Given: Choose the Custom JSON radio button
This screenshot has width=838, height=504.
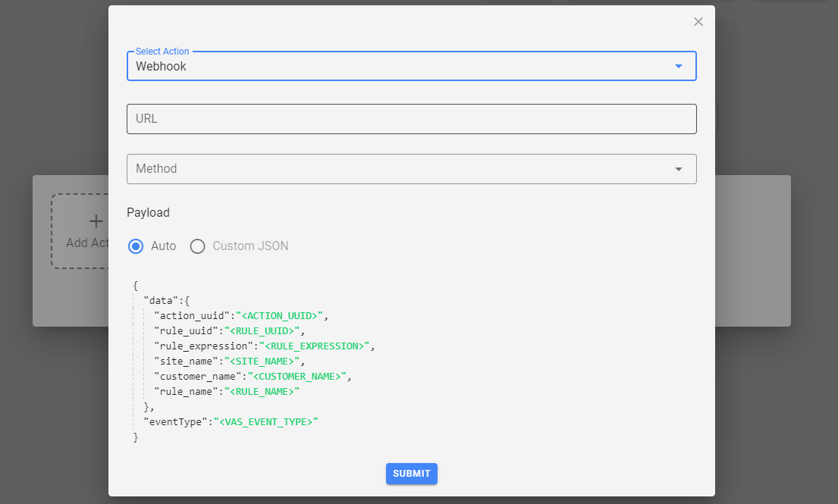Looking at the screenshot, I should pos(197,246).
